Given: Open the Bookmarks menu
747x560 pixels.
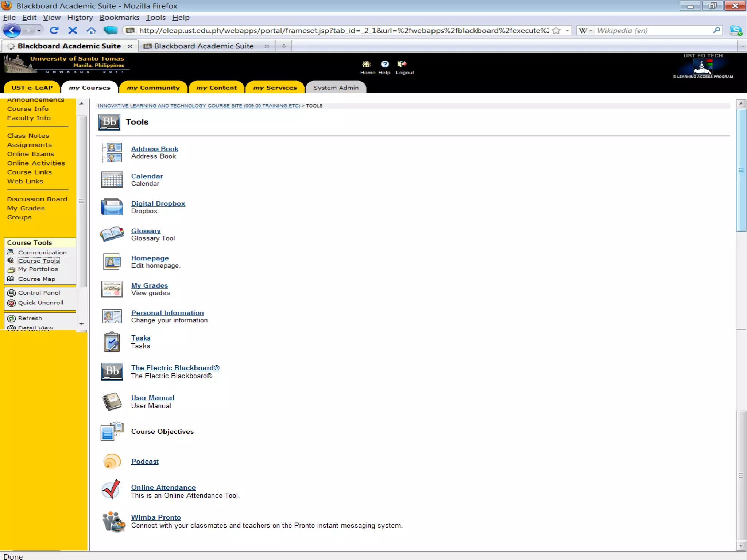Looking at the screenshot, I should [119, 17].
